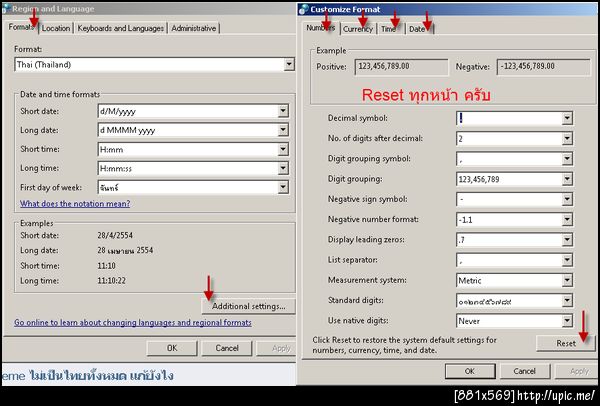The height and width of the screenshot is (406, 600).
Task: Expand No. of digits after decimal dropdown
Action: tap(567, 139)
